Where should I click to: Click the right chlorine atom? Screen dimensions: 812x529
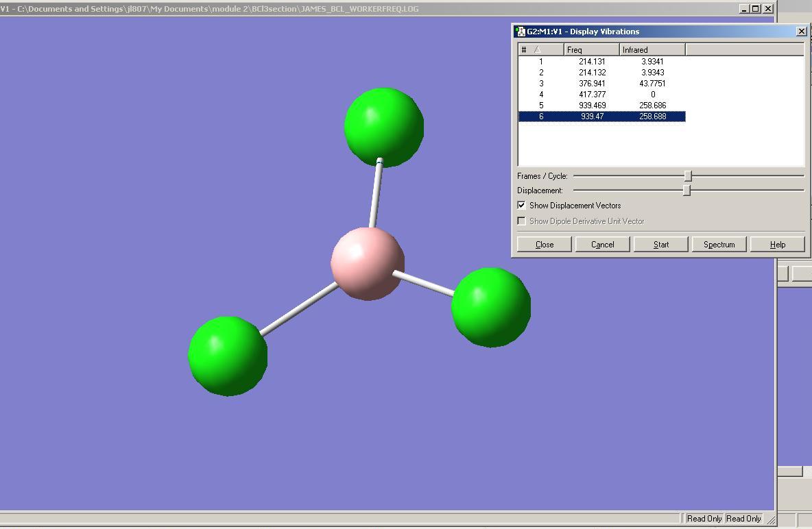click(491, 307)
